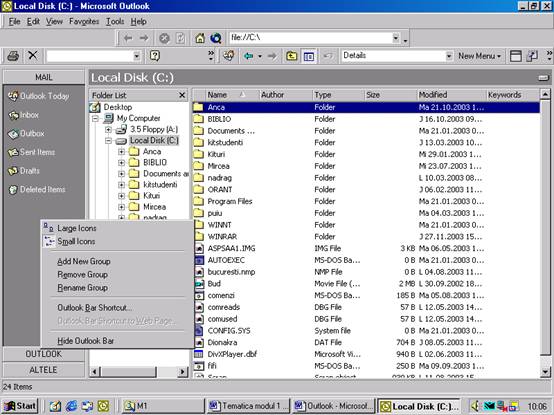Select Outlook Bar Shortcut... entry
The image size is (554, 415).
[117, 308]
